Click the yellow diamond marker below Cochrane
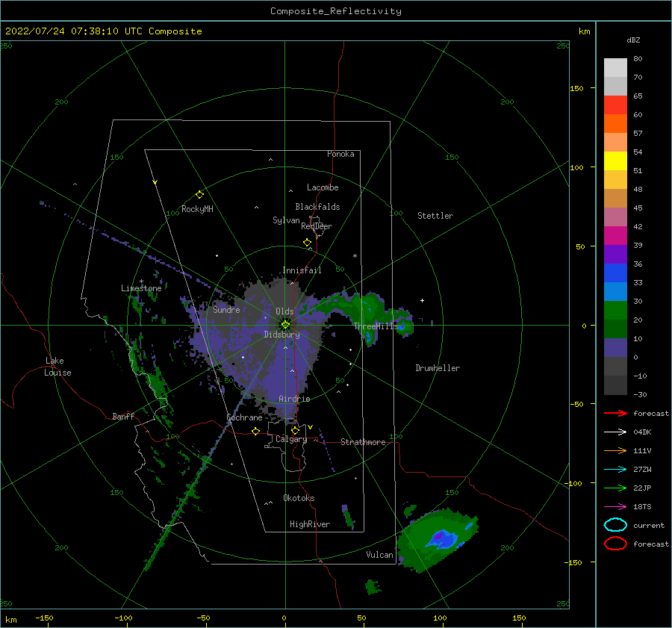Viewport: 672px width, 628px height. coord(256,431)
